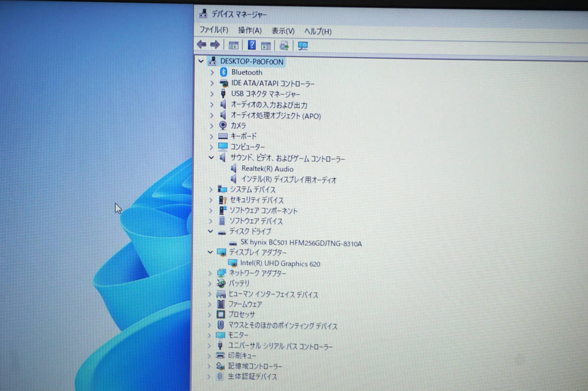Select the プロセッサ row label
Viewport: 588px width, 391px height.
coord(242,315)
